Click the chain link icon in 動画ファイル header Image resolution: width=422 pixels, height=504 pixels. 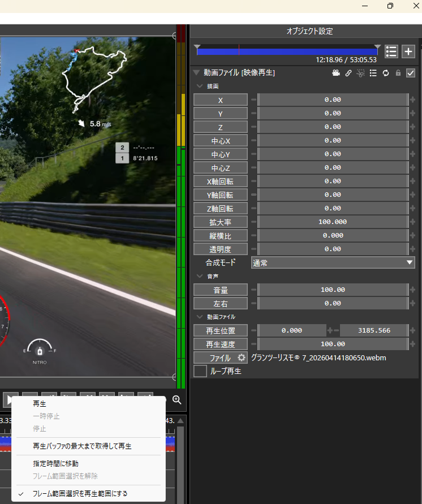click(x=348, y=73)
